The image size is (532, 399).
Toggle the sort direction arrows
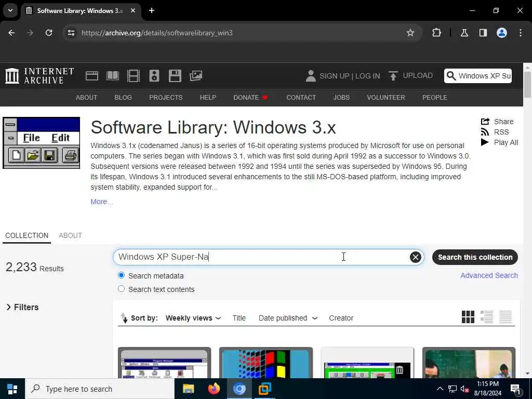[124, 318]
